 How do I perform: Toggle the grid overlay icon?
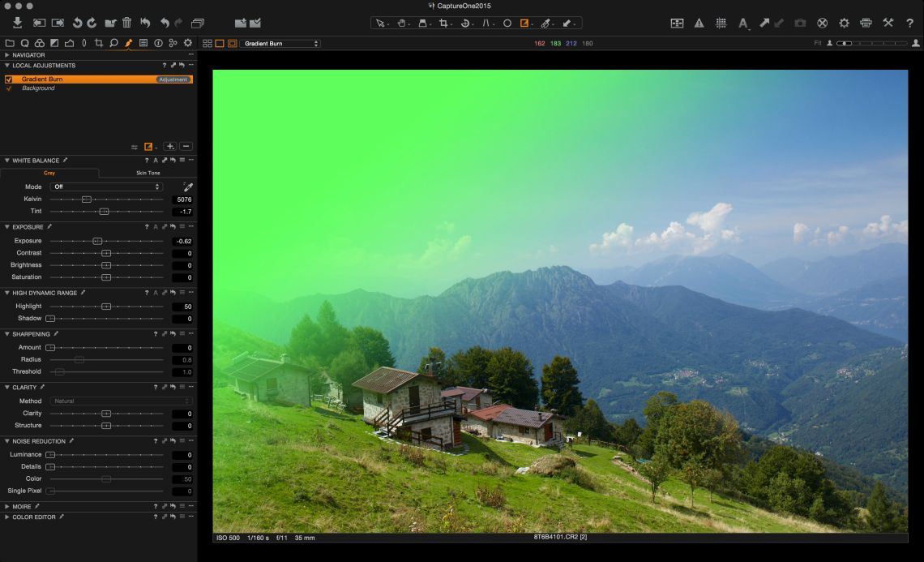tap(721, 24)
